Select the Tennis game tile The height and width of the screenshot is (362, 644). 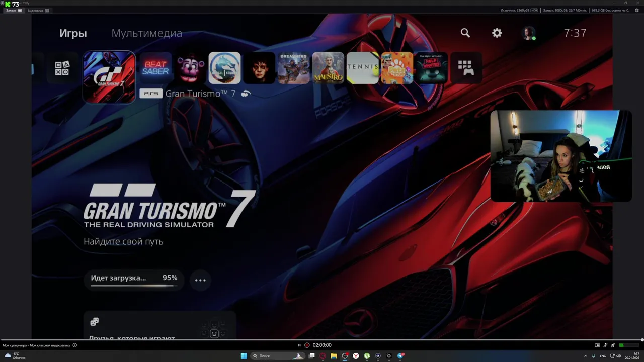362,68
